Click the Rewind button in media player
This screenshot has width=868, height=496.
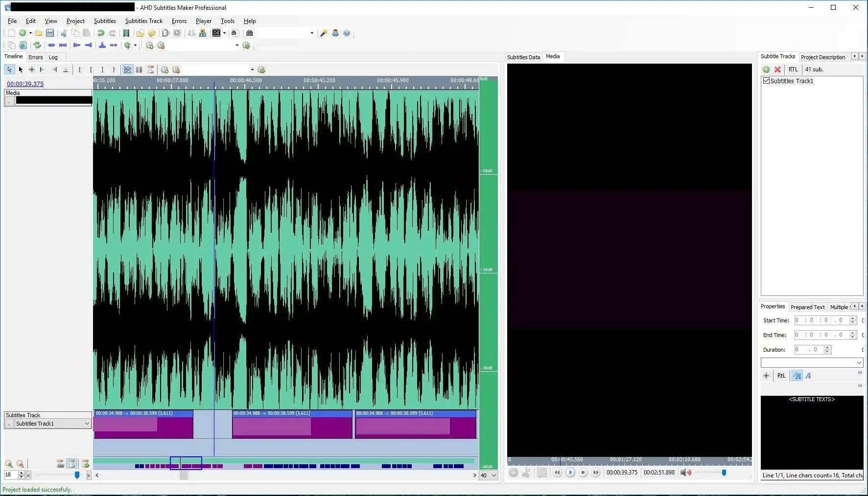(x=557, y=473)
